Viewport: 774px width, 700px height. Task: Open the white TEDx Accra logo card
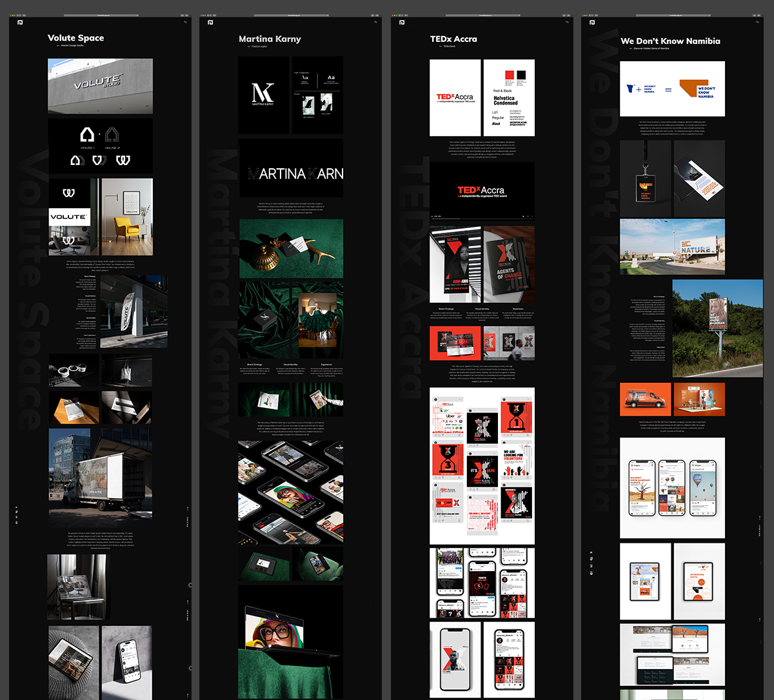click(x=455, y=98)
